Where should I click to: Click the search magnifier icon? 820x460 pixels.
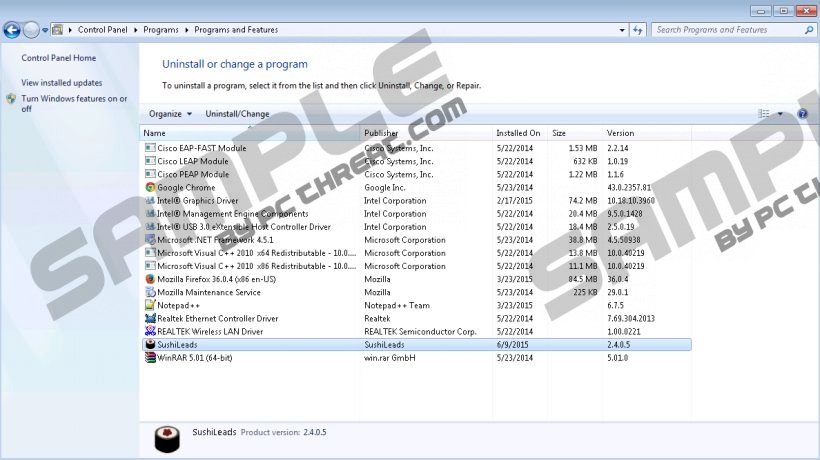(809, 30)
